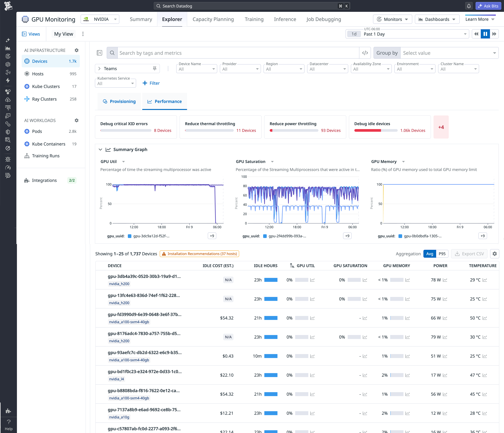504x433 pixels.
Task: Open the table settings gear
Action: point(495,254)
